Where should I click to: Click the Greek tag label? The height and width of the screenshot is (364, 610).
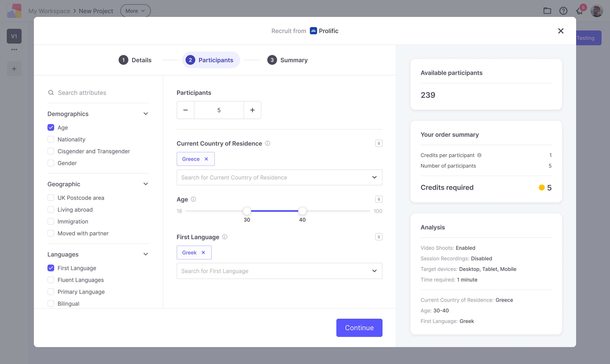click(x=189, y=252)
